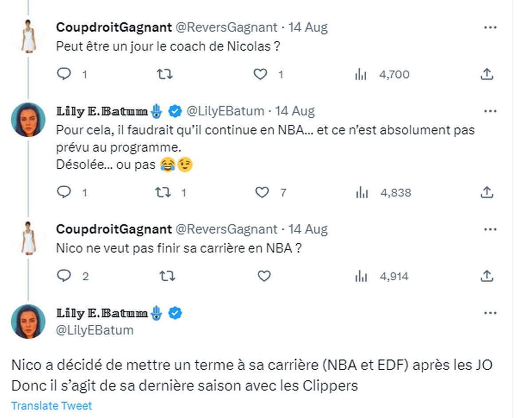Viewport: 532px width, 418px height.
Task: Open more options on Lily's 14 Aug reply
Action: [490, 111]
